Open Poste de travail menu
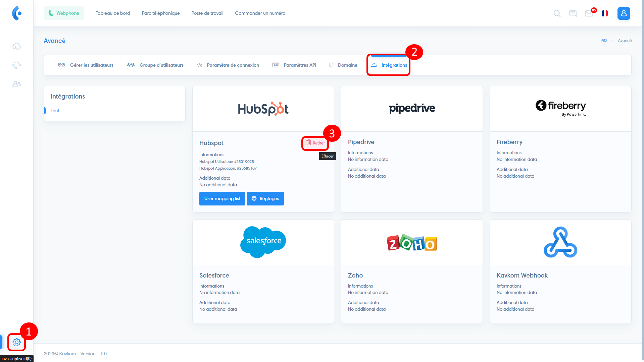This screenshot has width=644, height=362. [x=207, y=13]
